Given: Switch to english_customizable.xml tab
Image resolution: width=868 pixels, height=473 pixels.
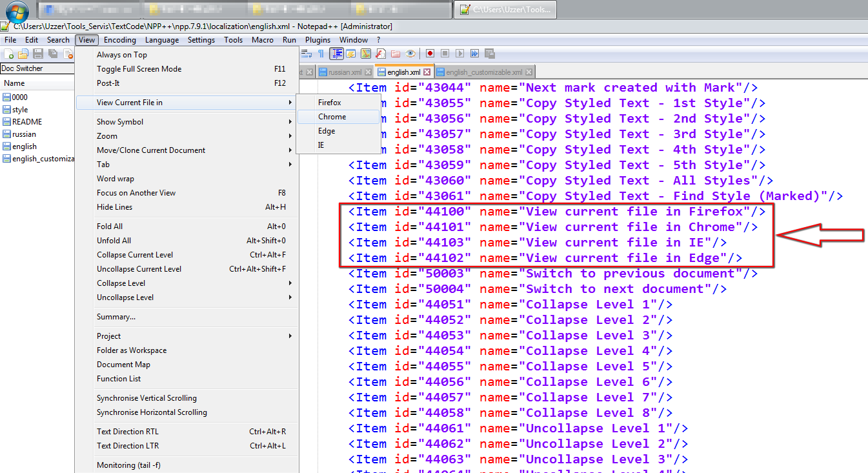Looking at the screenshot, I should point(484,72).
